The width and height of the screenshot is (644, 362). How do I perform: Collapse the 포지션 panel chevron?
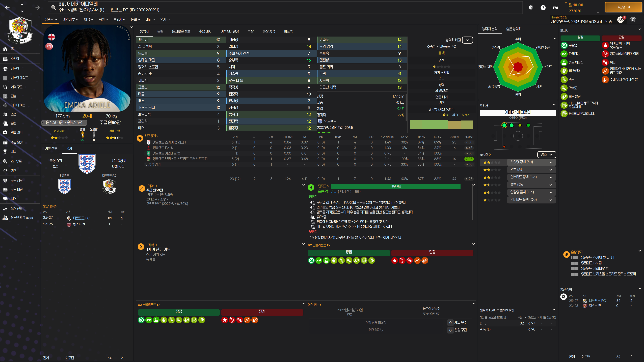[554, 105]
